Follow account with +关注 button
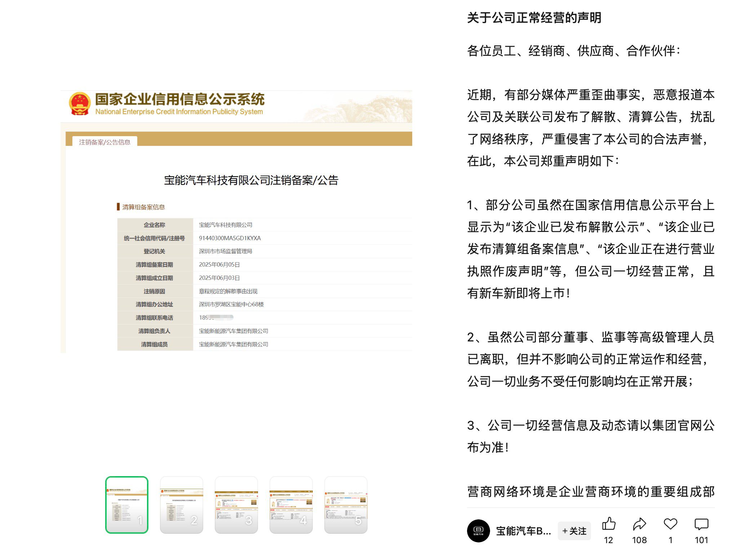This screenshot has height=546, width=756. click(x=574, y=531)
